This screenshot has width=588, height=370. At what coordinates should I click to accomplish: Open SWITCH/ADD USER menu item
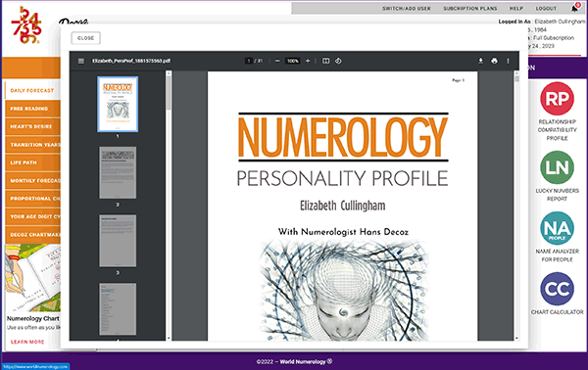coord(407,8)
